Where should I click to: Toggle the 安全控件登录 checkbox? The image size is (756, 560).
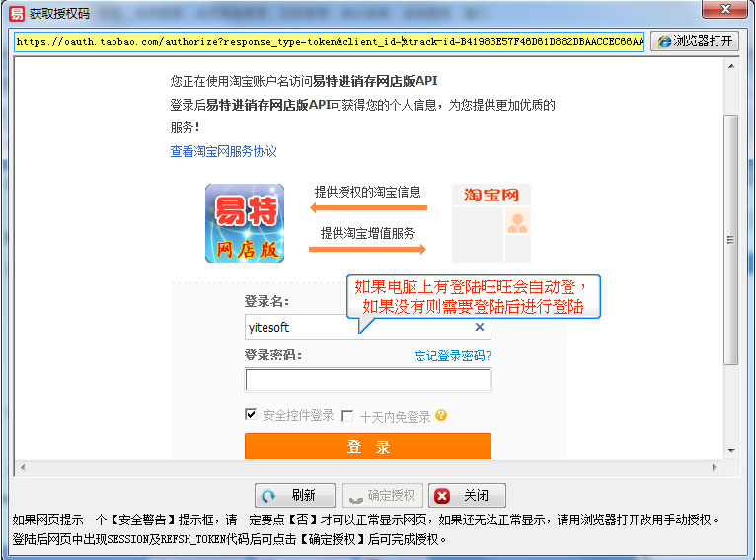(252, 415)
